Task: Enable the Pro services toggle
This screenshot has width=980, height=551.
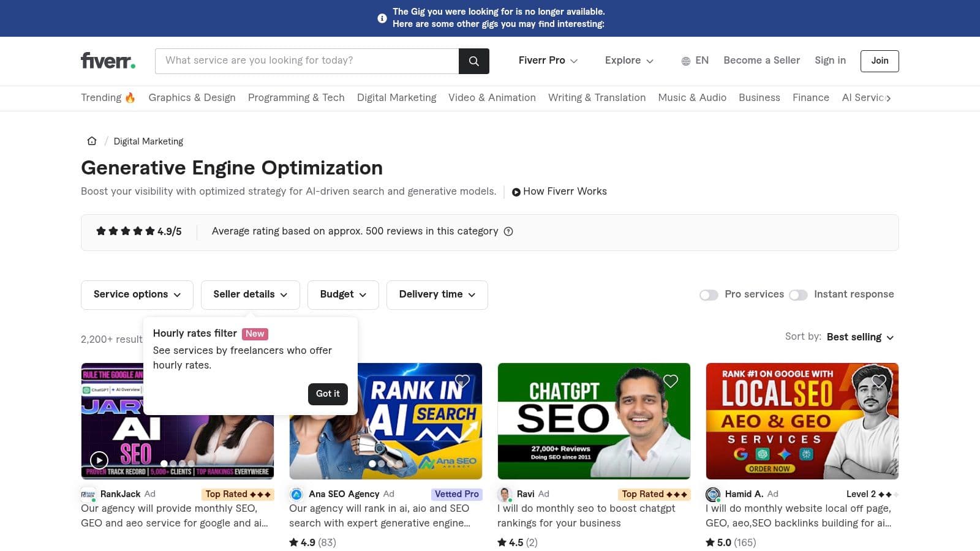Action: (x=709, y=294)
